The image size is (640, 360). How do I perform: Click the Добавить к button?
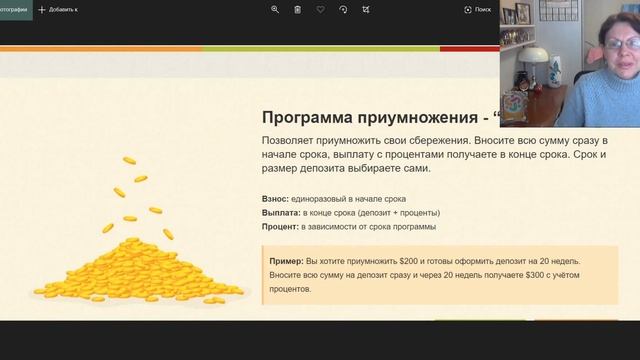(58, 9)
